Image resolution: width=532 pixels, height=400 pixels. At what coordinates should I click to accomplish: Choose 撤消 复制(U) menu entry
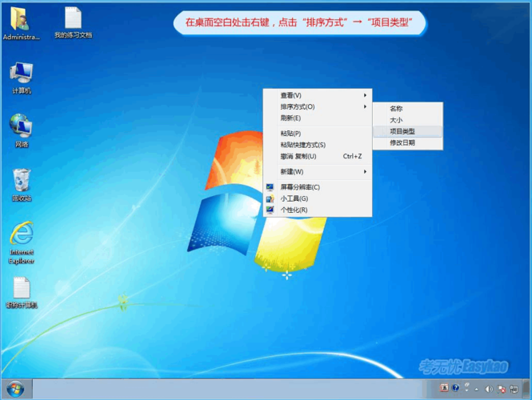[x=318, y=157]
